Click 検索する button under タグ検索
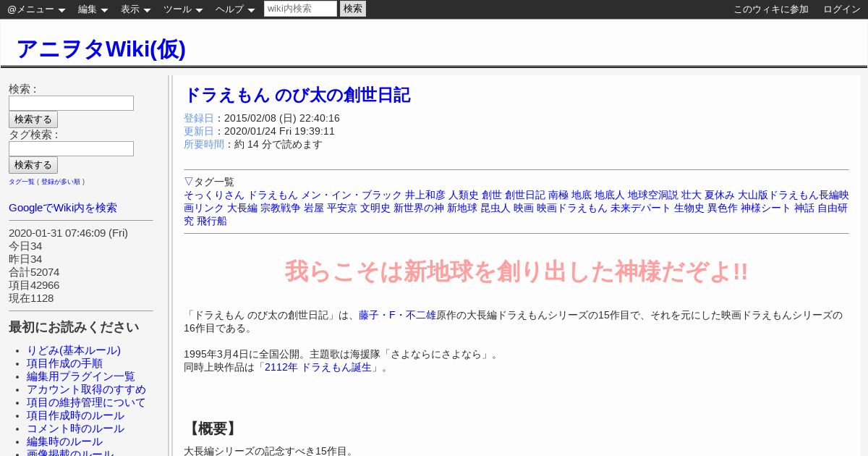 click(33, 165)
